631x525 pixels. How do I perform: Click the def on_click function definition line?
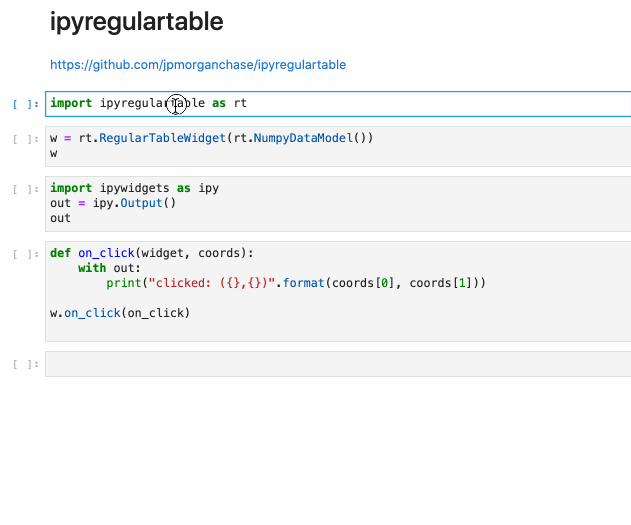pyautogui.click(x=152, y=253)
